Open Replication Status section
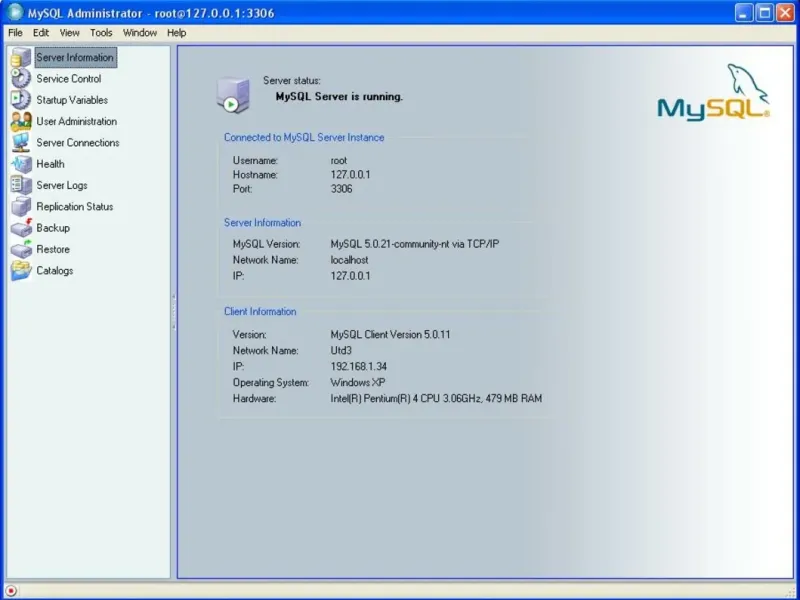 click(x=74, y=207)
